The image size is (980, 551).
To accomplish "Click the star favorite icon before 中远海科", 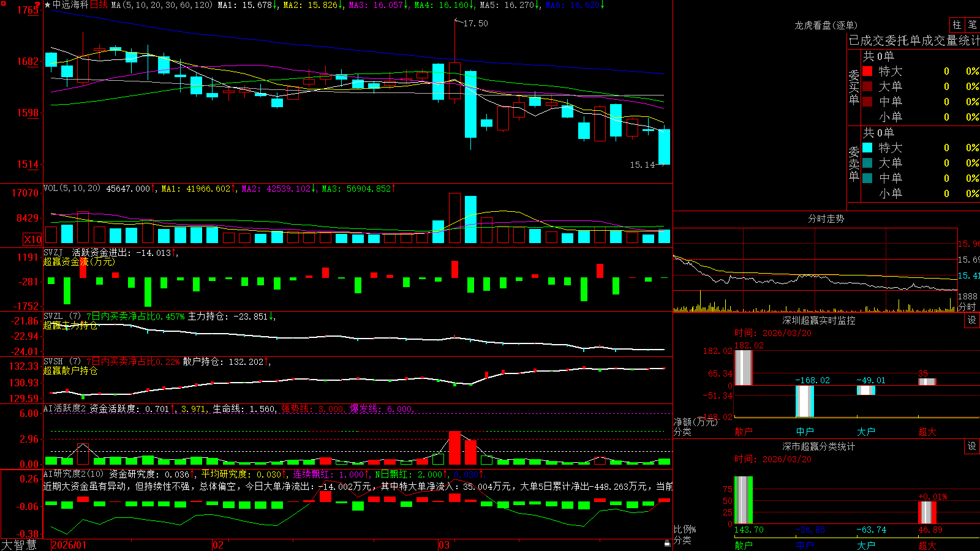I will 47,5.
